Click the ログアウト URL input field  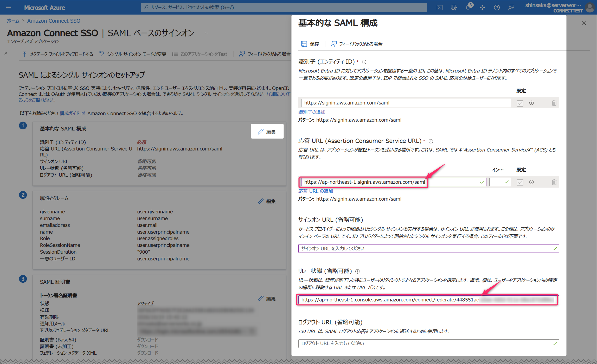coord(429,343)
